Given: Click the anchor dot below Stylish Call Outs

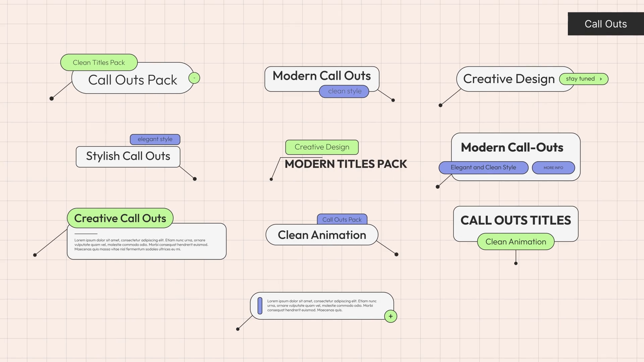Looking at the screenshot, I should coord(195,179).
